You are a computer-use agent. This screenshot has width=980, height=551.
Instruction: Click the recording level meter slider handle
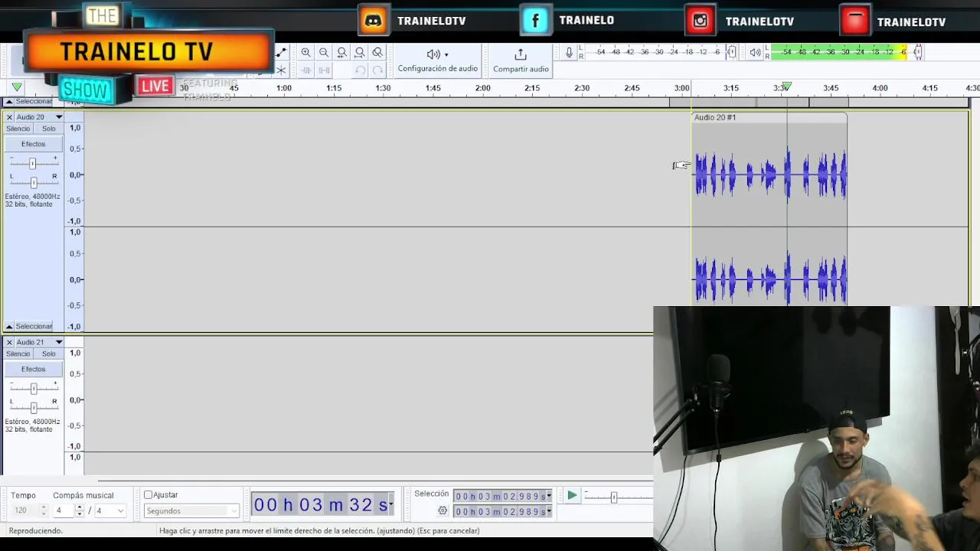pyautogui.click(x=731, y=52)
